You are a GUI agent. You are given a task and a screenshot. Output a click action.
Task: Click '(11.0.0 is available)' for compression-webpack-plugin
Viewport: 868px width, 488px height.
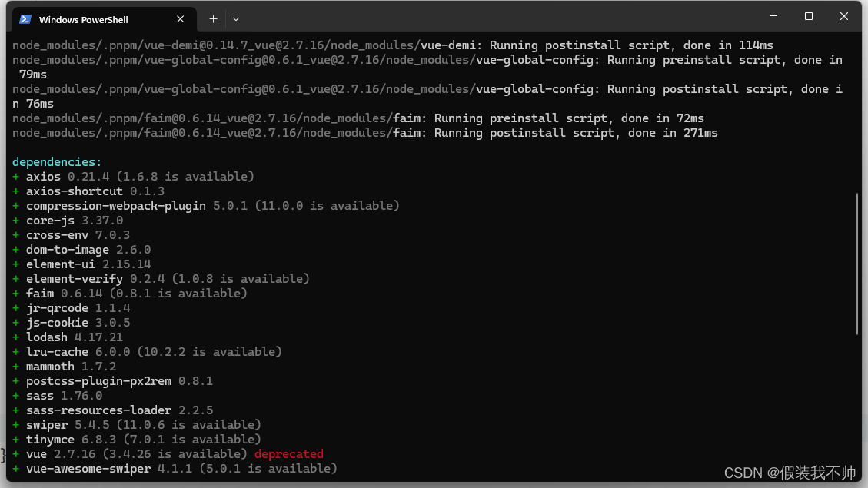[x=328, y=206]
